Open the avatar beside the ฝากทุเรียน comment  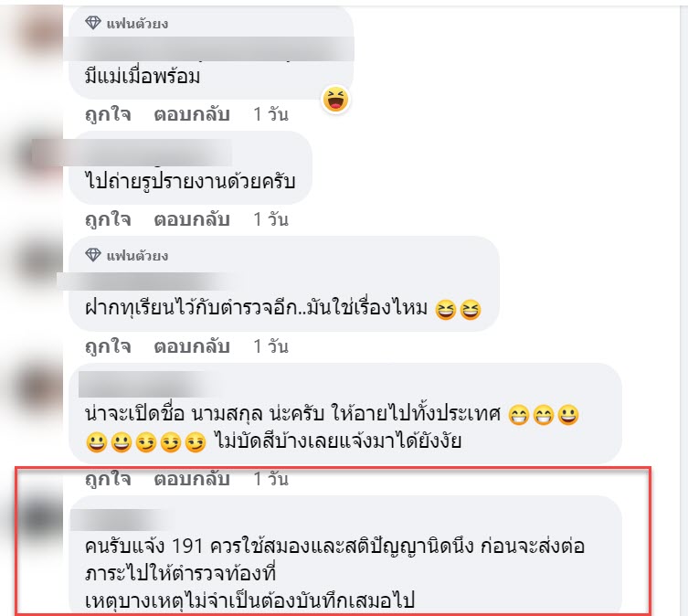click(42, 260)
